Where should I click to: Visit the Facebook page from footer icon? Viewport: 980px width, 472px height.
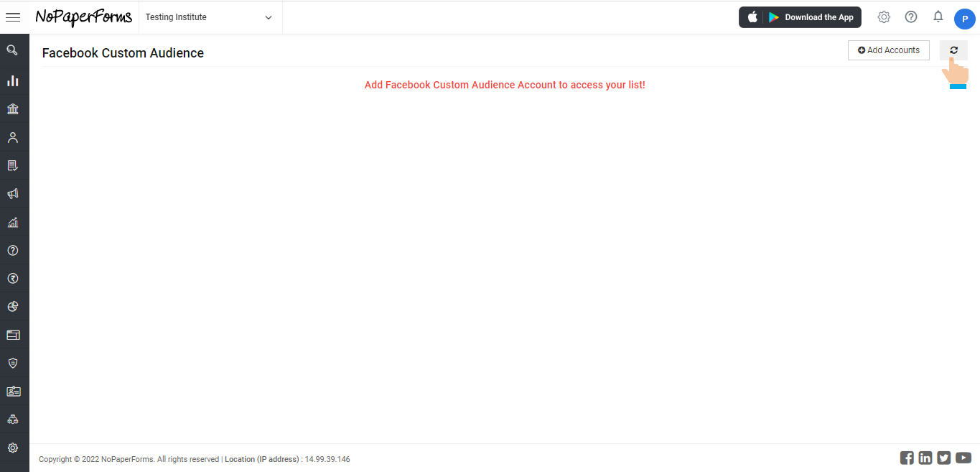pos(907,458)
